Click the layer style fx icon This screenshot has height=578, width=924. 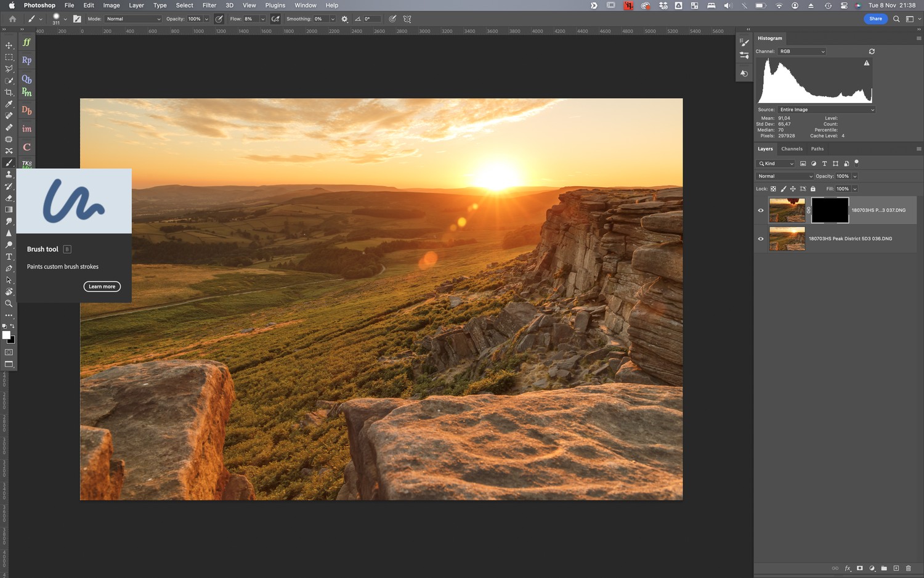pos(848,568)
